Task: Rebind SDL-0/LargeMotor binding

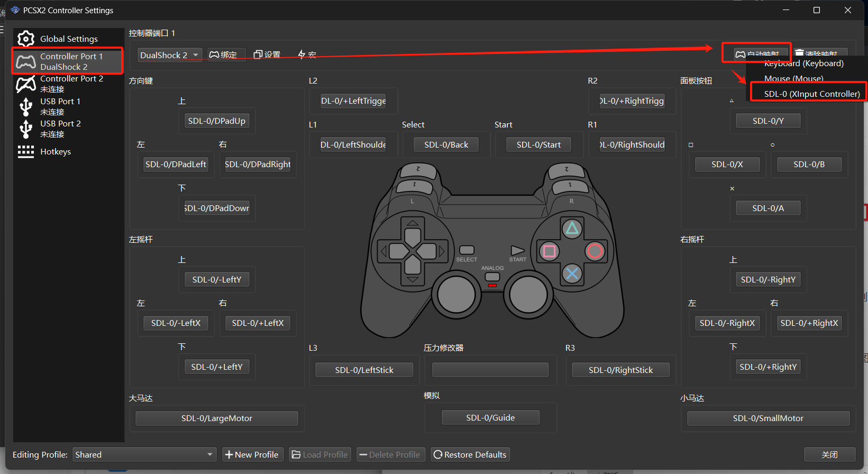Action: click(217, 418)
